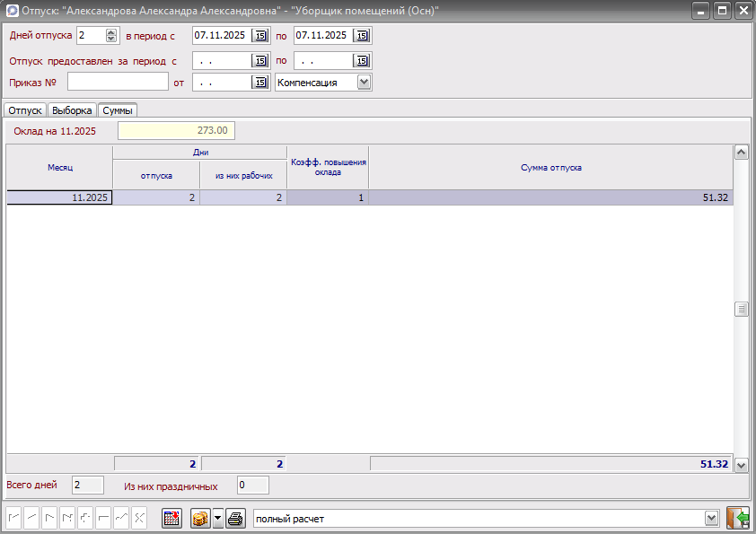The height and width of the screenshot is (534, 756).
Task: Click the 'Приказ №' input field
Action: pyautogui.click(x=118, y=83)
